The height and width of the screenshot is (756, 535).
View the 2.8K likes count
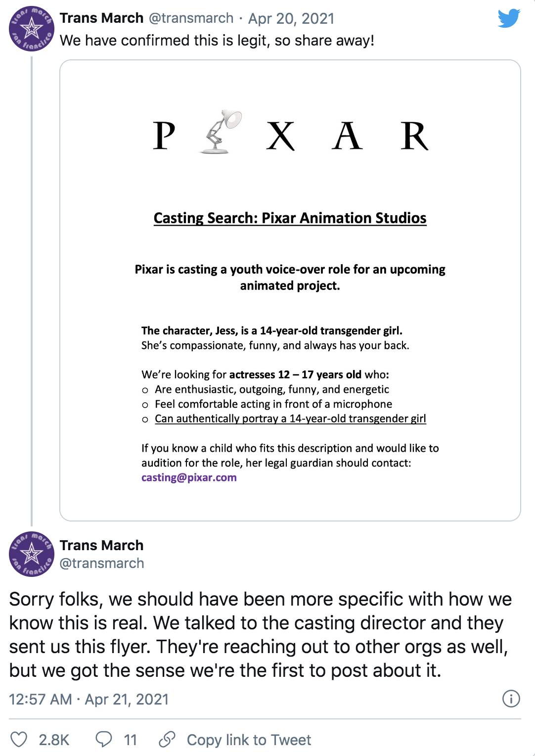[x=54, y=740]
